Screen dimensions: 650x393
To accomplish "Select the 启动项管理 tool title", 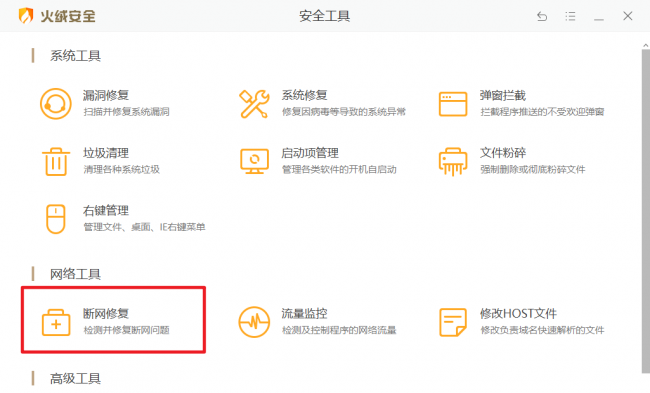I will coord(310,153).
